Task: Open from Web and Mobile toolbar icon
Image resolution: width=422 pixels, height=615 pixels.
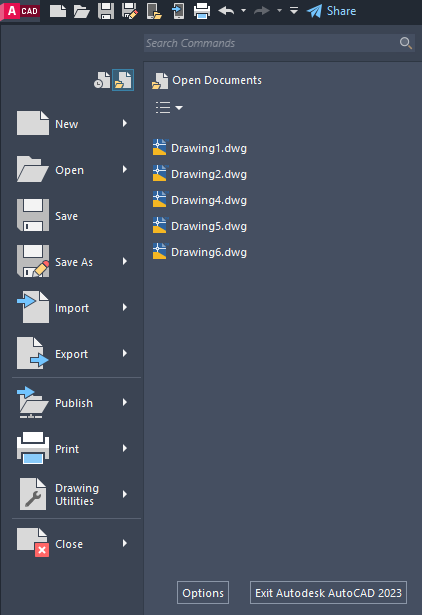Action: [154, 11]
